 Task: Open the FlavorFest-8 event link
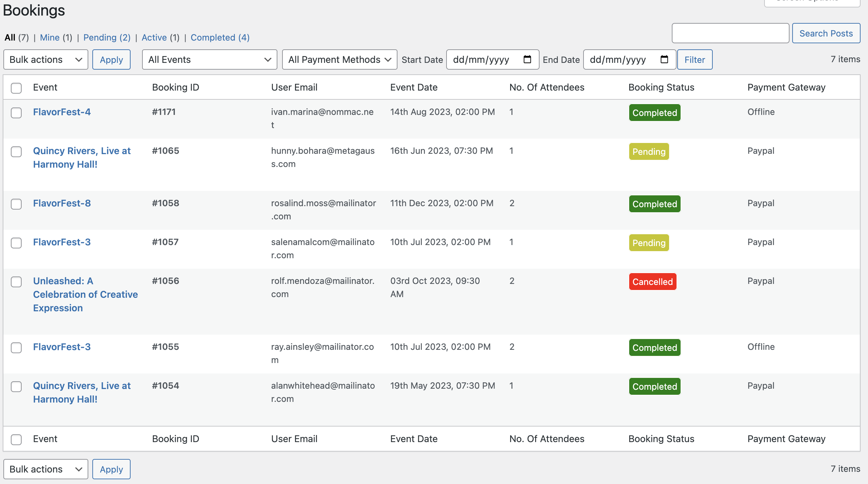(x=62, y=203)
